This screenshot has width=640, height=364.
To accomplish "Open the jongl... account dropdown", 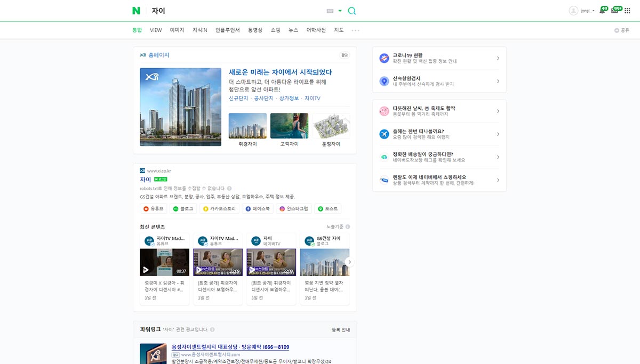I will [588, 11].
